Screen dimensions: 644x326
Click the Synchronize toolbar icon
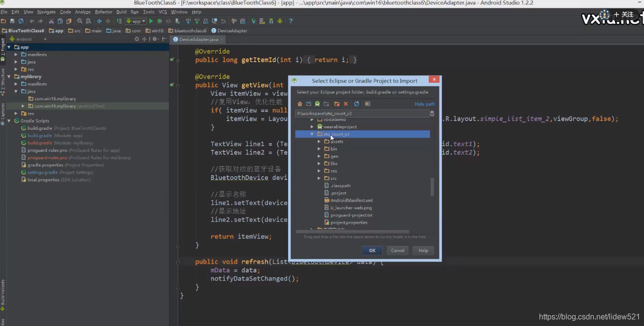pyautogui.click(x=21, y=21)
